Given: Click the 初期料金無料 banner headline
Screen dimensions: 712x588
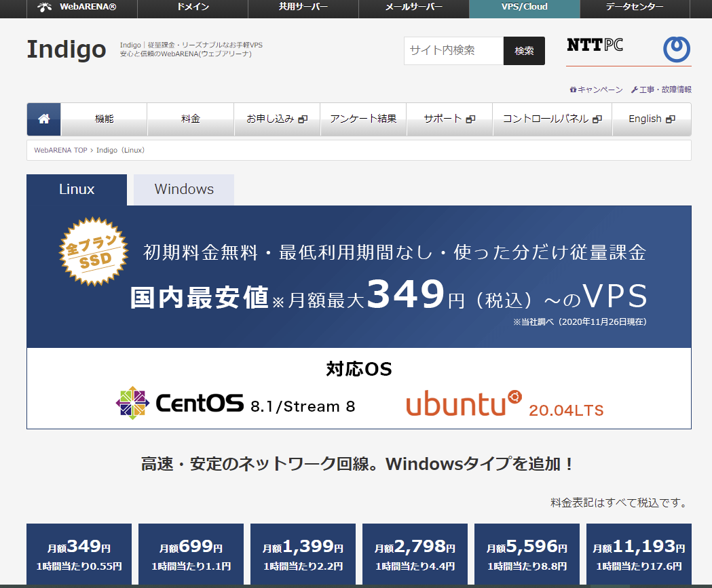Looking at the screenshot, I should coord(394,252).
